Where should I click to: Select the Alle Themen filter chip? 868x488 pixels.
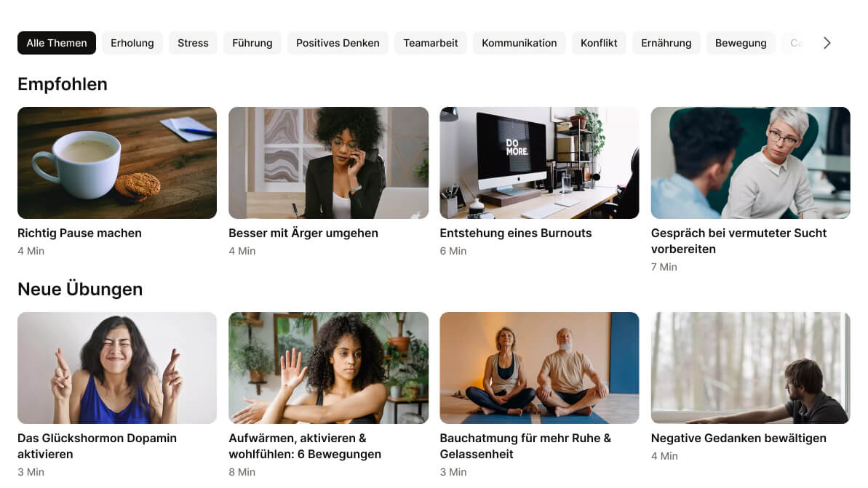pos(57,43)
